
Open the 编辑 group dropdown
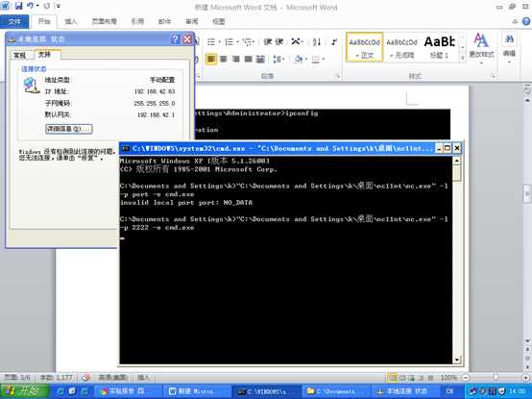click(x=509, y=48)
